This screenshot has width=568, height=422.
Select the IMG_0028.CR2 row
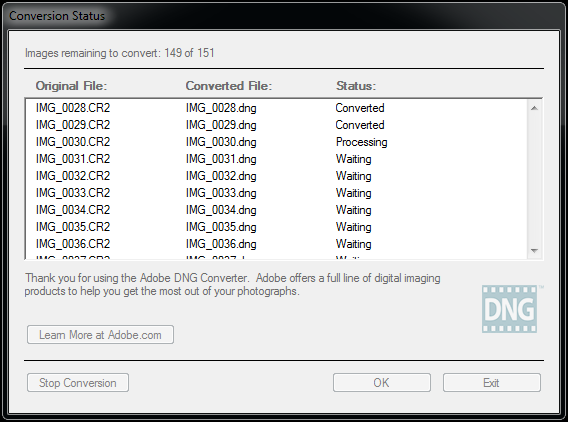click(277, 108)
